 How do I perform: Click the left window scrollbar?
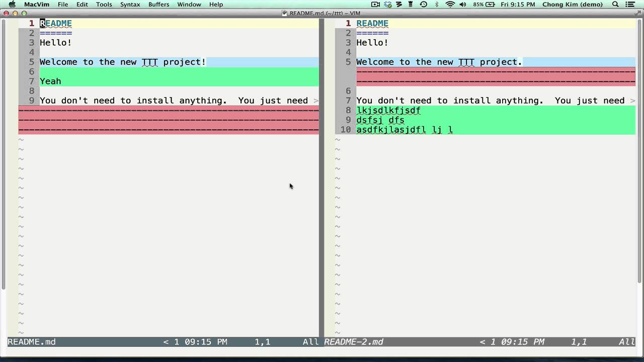pyautogui.click(x=3, y=154)
